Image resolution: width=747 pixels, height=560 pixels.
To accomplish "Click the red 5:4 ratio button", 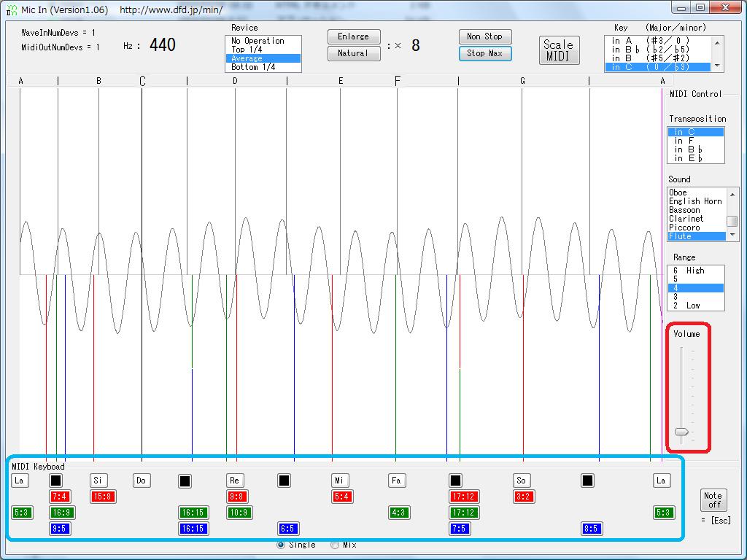I will pos(342,497).
